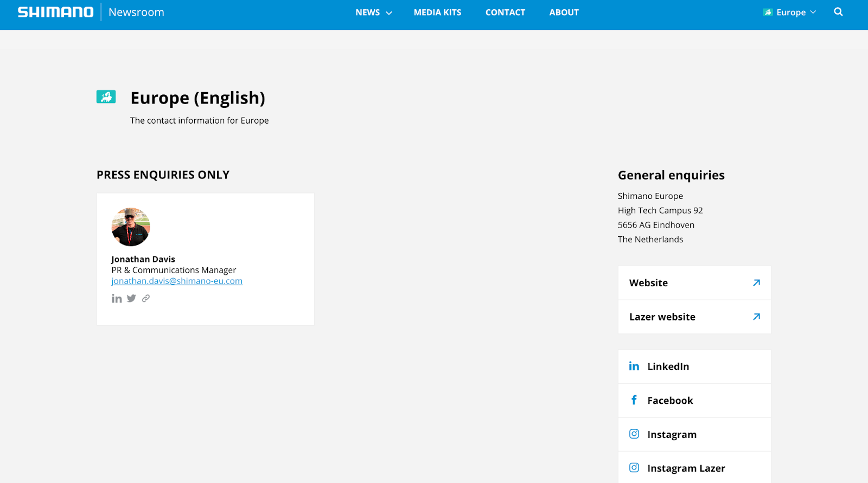Image resolution: width=868 pixels, height=483 pixels.
Task: Email jonathan.davis@shimano-eu.com link
Action: (177, 281)
